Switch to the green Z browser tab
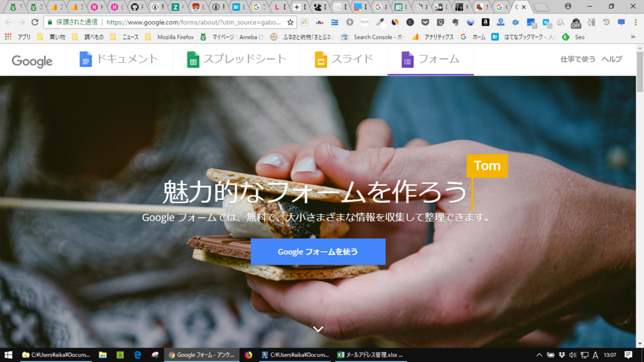Viewport: 644px width, 362px height. [x=177, y=6]
